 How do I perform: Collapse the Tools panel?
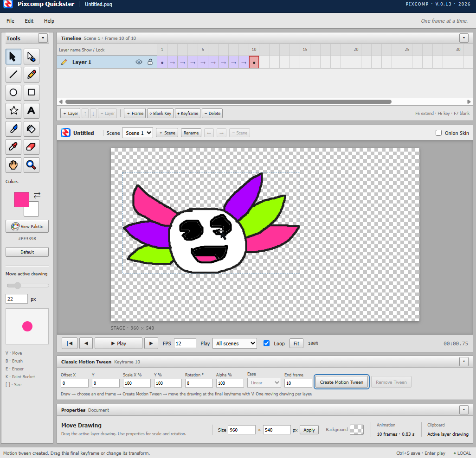[43, 38]
